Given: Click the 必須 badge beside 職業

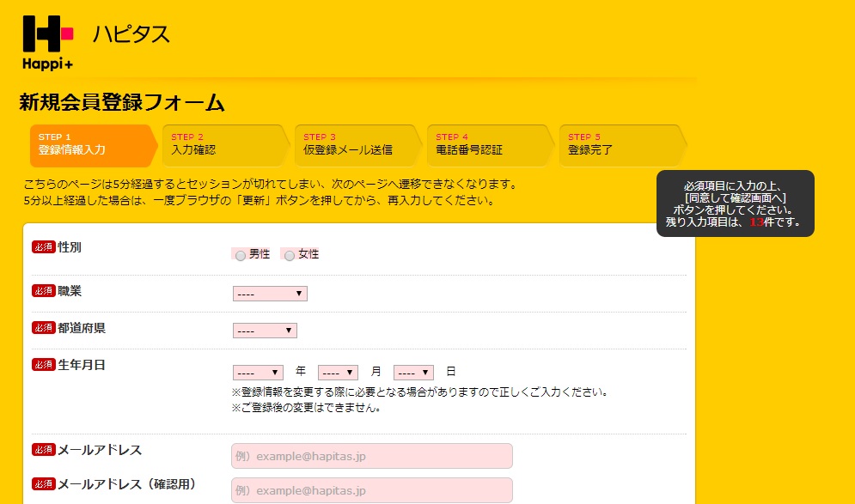Looking at the screenshot, I should (44, 291).
